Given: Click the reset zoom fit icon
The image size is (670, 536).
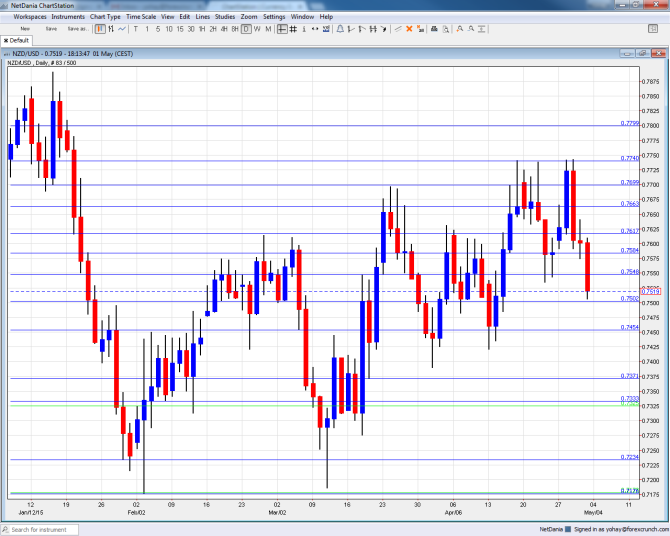Looking at the screenshot, I should click(482, 29).
